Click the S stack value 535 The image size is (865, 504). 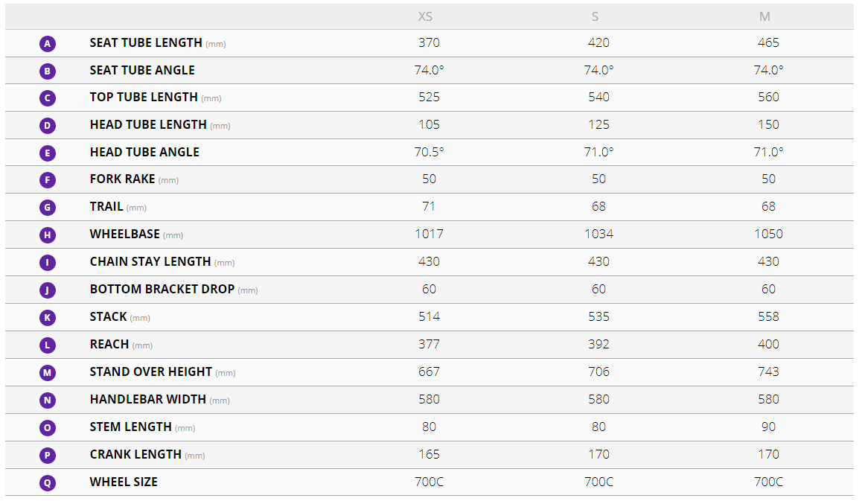coord(599,316)
